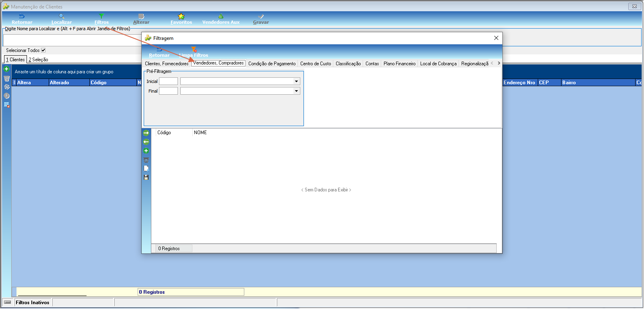Open the Final dropdown list

click(296, 91)
